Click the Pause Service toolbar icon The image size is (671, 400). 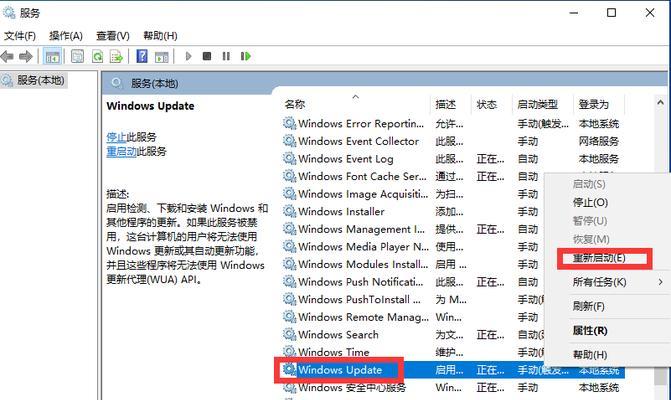[x=226, y=56]
